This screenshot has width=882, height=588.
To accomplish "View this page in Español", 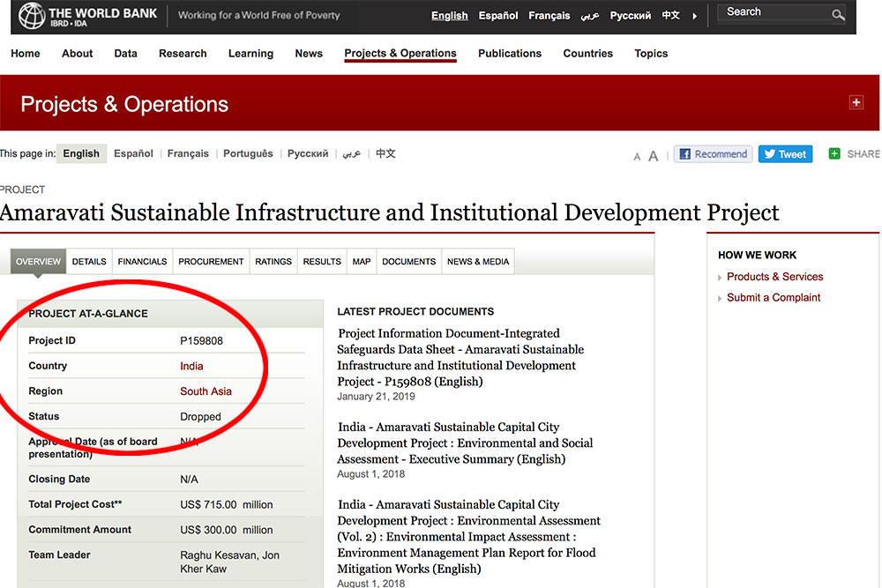I will click(133, 153).
